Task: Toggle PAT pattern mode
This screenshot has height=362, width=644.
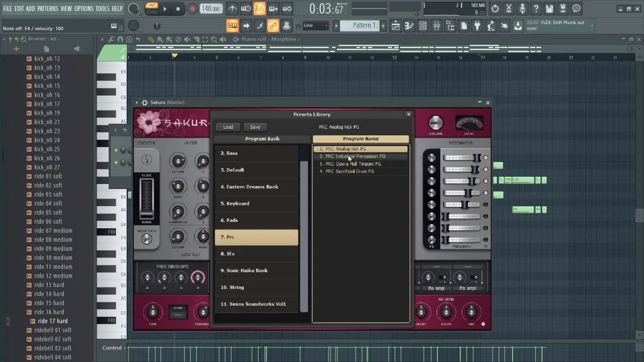Action: tap(151, 6)
